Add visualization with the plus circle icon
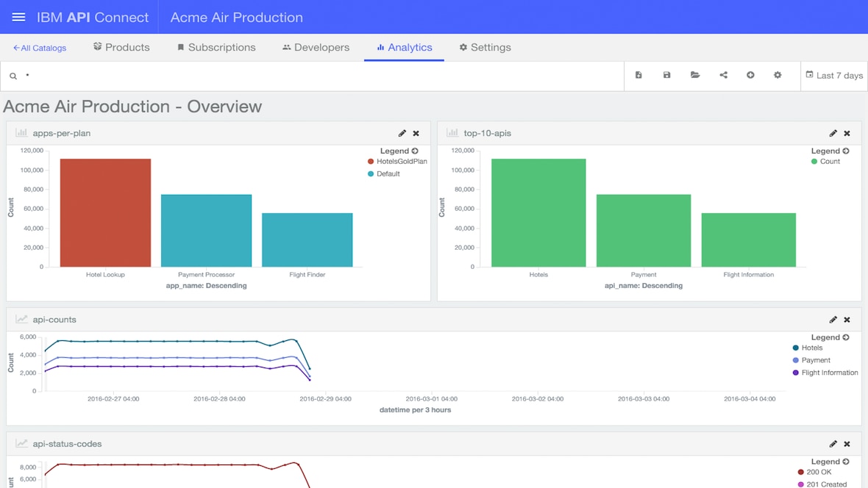868x488 pixels. 750,75
